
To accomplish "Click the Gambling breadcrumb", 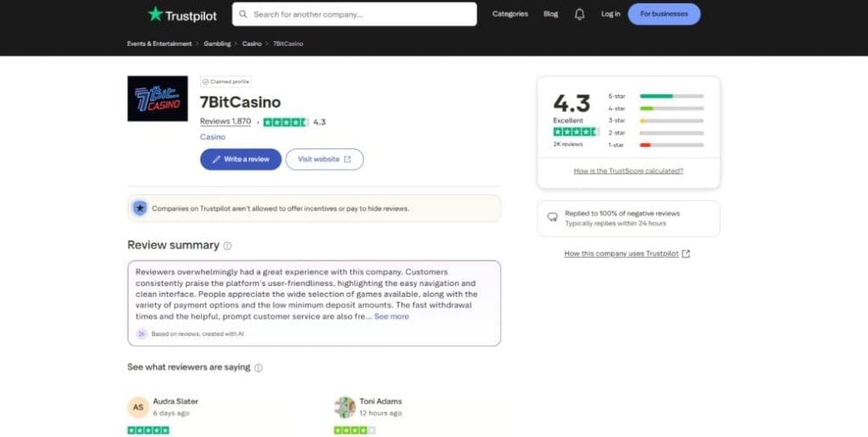I will 215,43.
